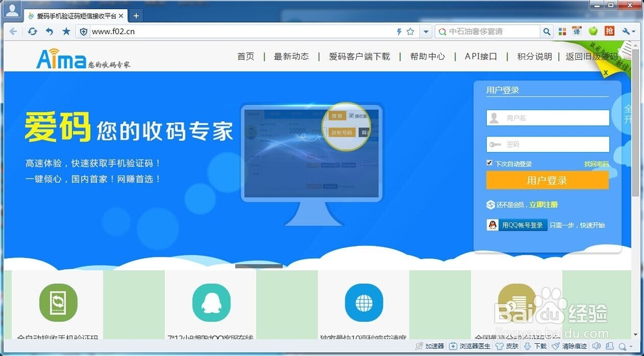Click the translate (译) toolbar icon
The image size is (644, 356).
576,31
